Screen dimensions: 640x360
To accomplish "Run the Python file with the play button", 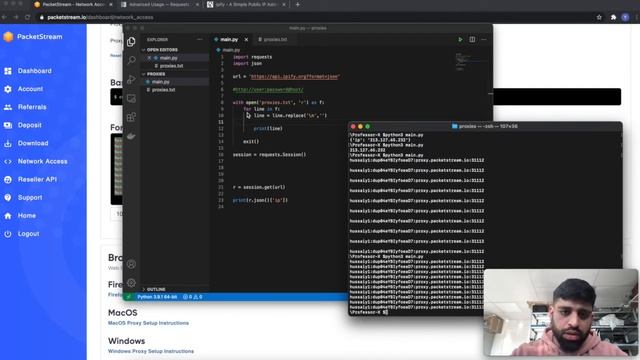I will tap(460, 40).
